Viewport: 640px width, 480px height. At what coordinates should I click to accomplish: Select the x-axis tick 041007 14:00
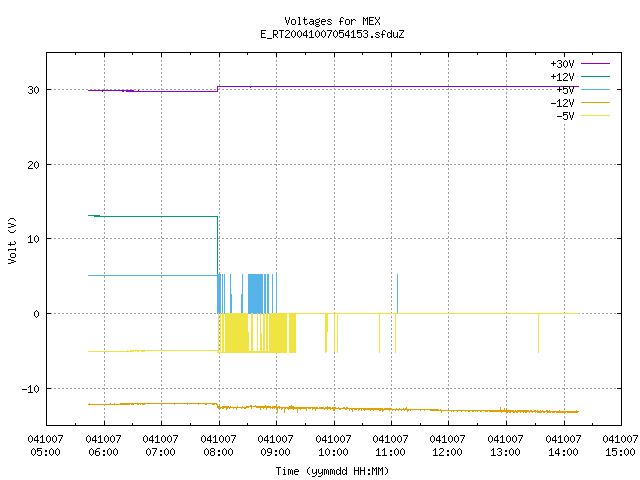[564, 446]
